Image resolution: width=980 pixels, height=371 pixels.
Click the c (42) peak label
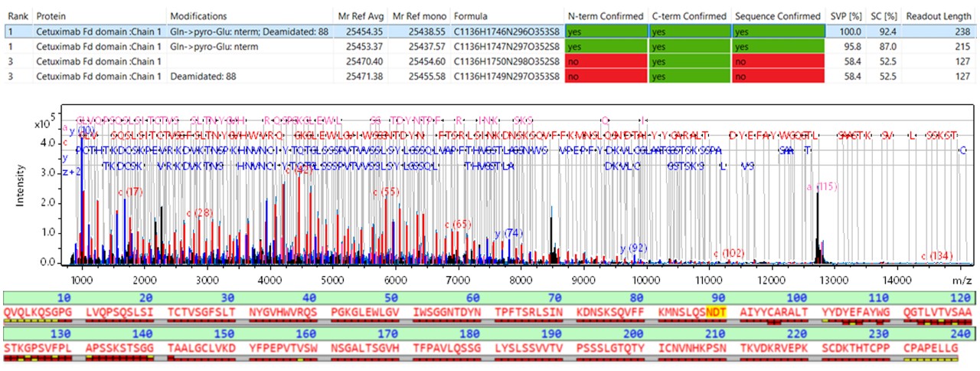coord(299,170)
